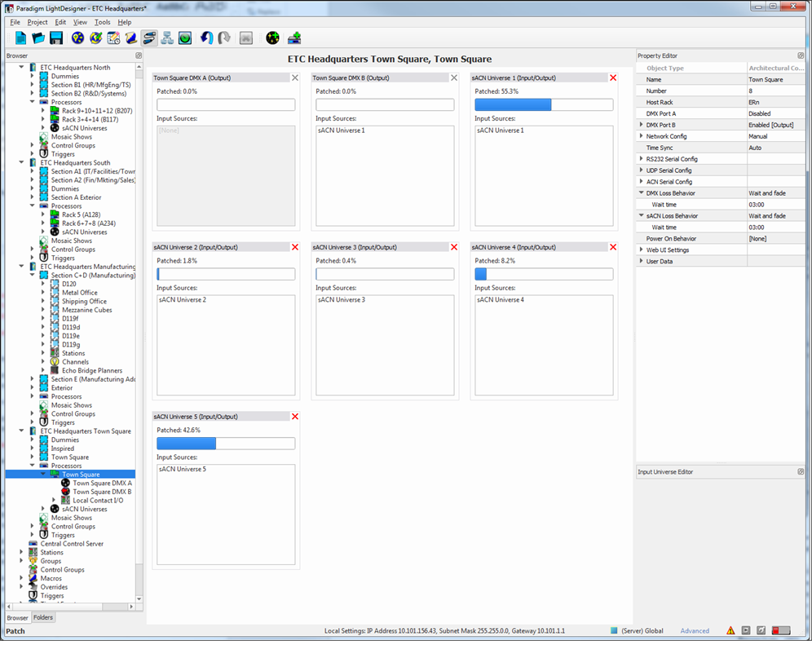Toggle the red status bar switch

(x=781, y=630)
